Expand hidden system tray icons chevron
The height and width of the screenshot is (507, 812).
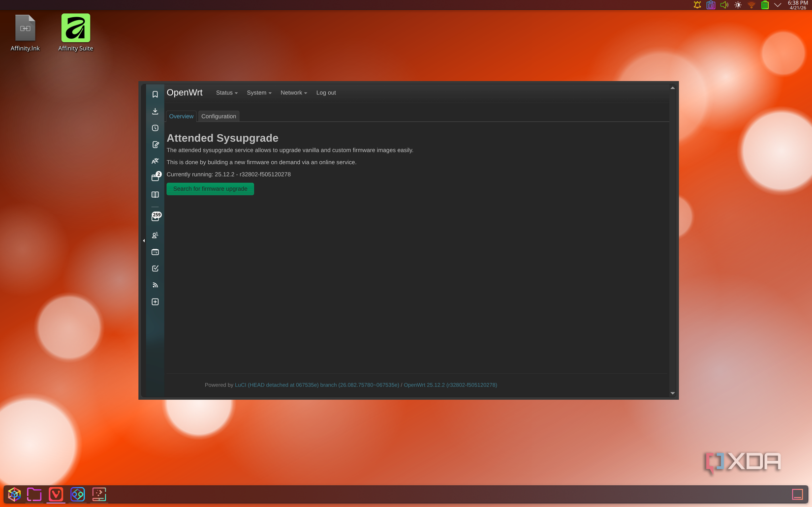pos(778,5)
